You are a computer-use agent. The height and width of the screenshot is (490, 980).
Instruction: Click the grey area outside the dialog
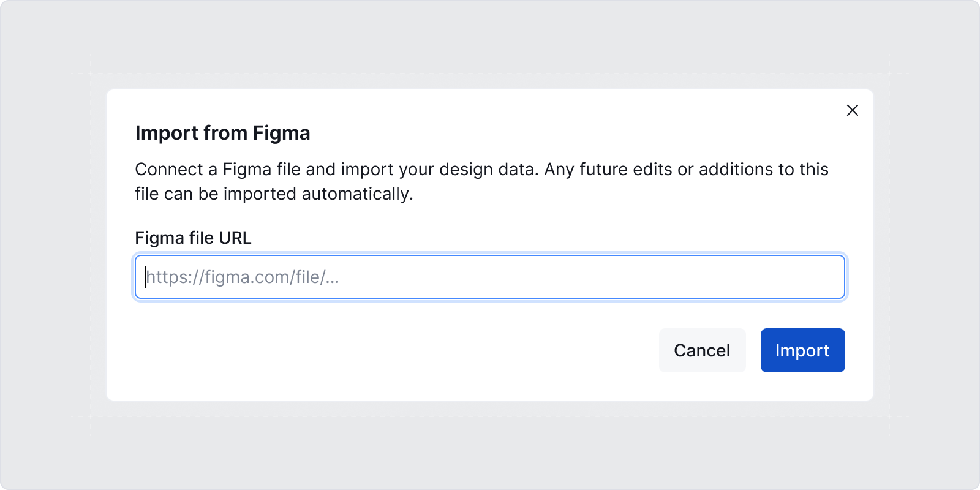(x=49, y=245)
